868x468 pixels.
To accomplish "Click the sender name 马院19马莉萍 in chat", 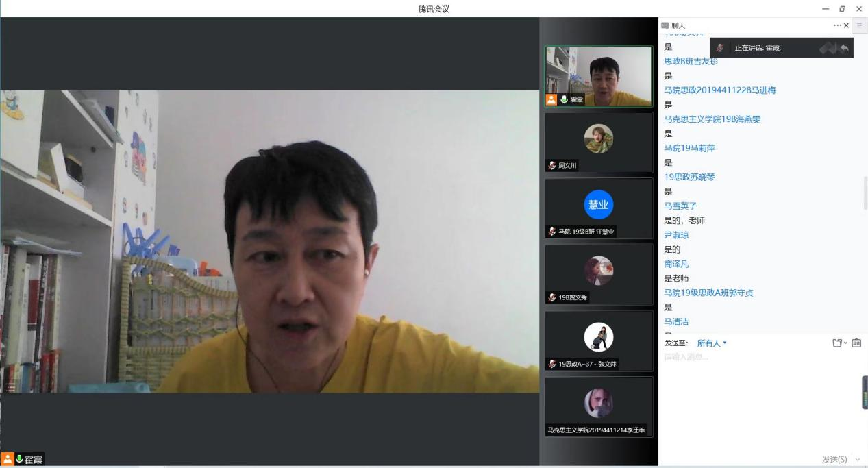I will 689,148.
